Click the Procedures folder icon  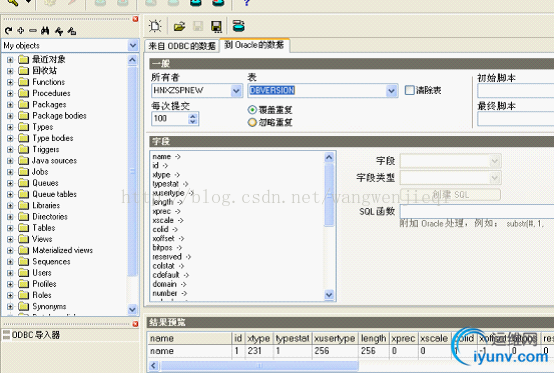pyautogui.click(x=23, y=93)
